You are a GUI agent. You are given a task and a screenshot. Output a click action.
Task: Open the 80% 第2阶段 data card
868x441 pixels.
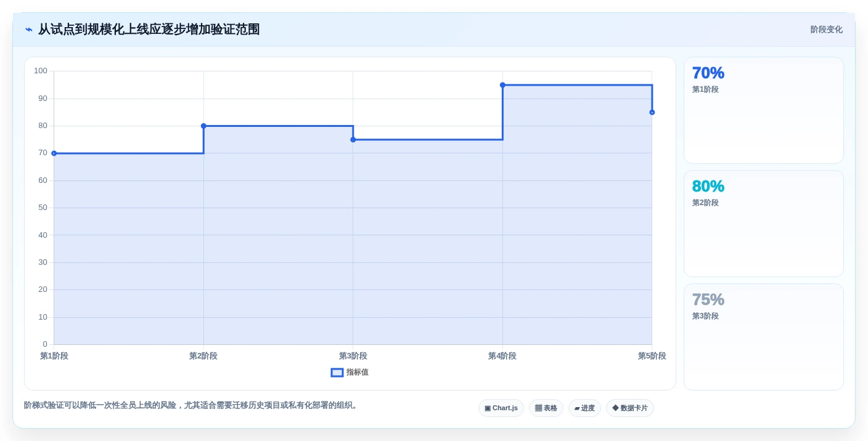764,224
